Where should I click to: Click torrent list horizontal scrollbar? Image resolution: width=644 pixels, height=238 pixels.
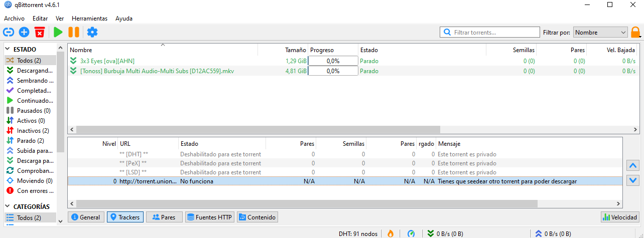click(258, 129)
